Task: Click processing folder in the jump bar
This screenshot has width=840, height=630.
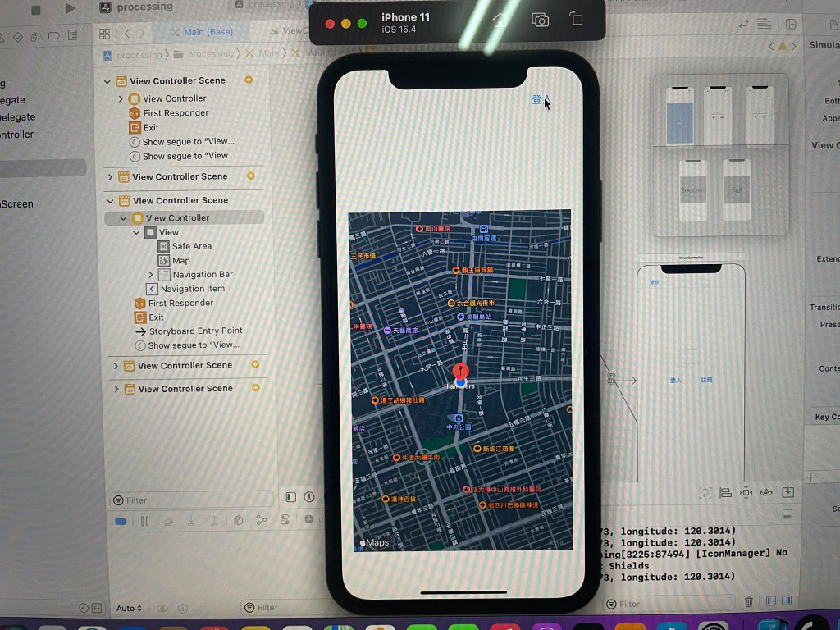Action: (x=204, y=53)
